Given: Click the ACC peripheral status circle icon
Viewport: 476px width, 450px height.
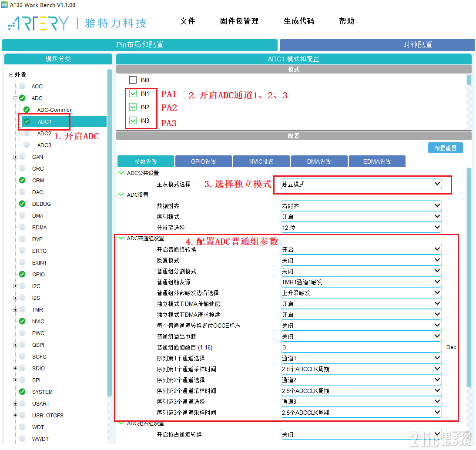Looking at the screenshot, I should [x=22, y=86].
